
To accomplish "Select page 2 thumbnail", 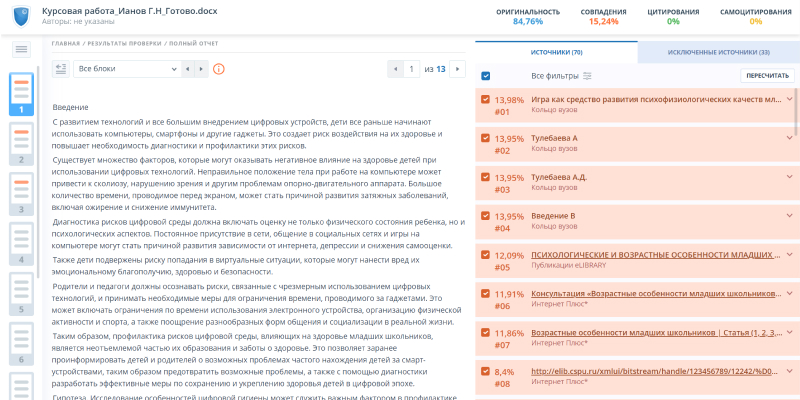I will (x=21, y=144).
